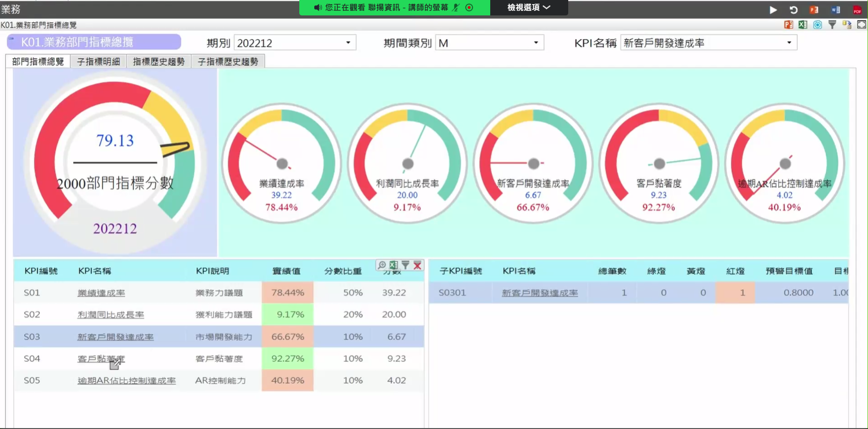
Task: Export report to Word using the top icon
Action: coord(836,10)
